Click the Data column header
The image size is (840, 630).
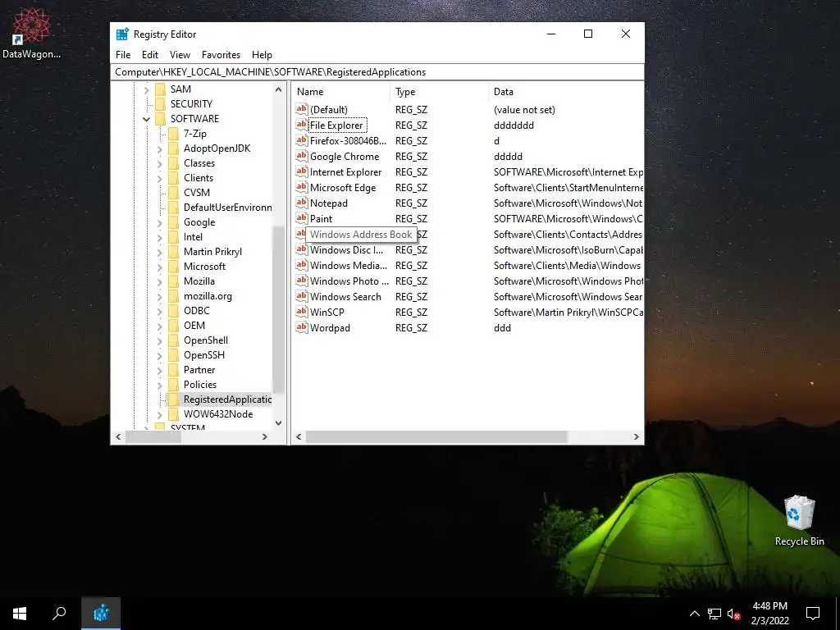(566, 92)
